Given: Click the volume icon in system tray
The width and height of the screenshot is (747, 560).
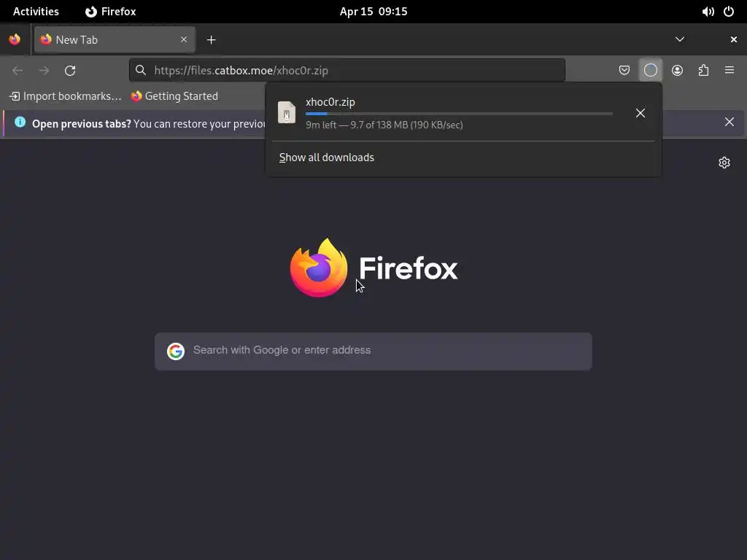Looking at the screenshot, I should (x=708, y=12).
